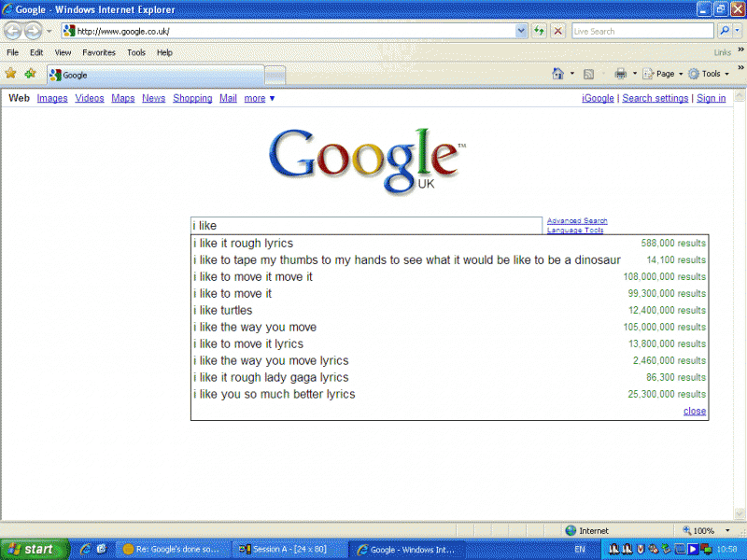Open the Tools menu in the menu bar
This screenshot has height=560, width=747.
click(135, 52)
